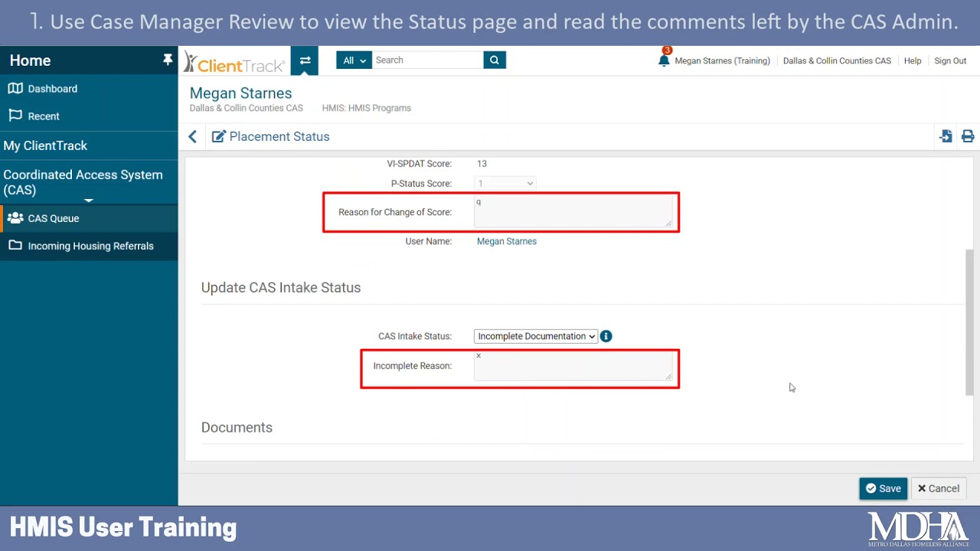The height and width of the screenshot is (551, 980).
Task: Click the info icon beside CAS Intake Status
Action: point(606,336)
